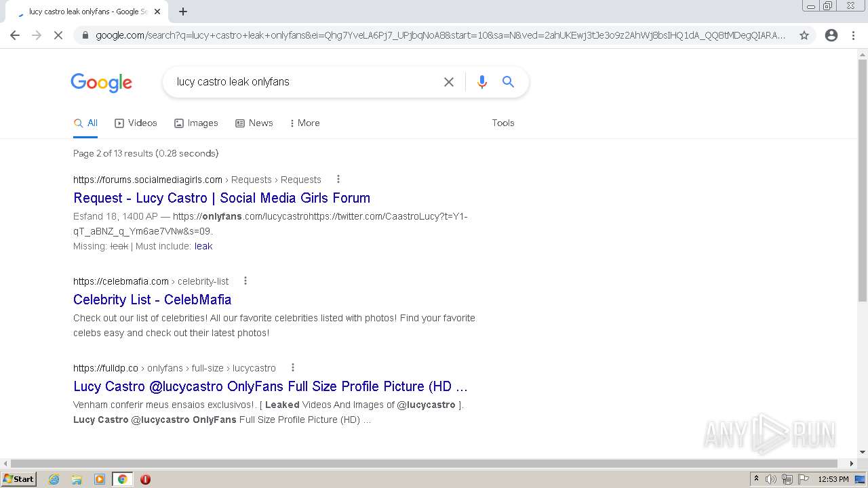
Task: Open Lucy Castro Full Size Profile Picture result
Action: coord(271,386)
